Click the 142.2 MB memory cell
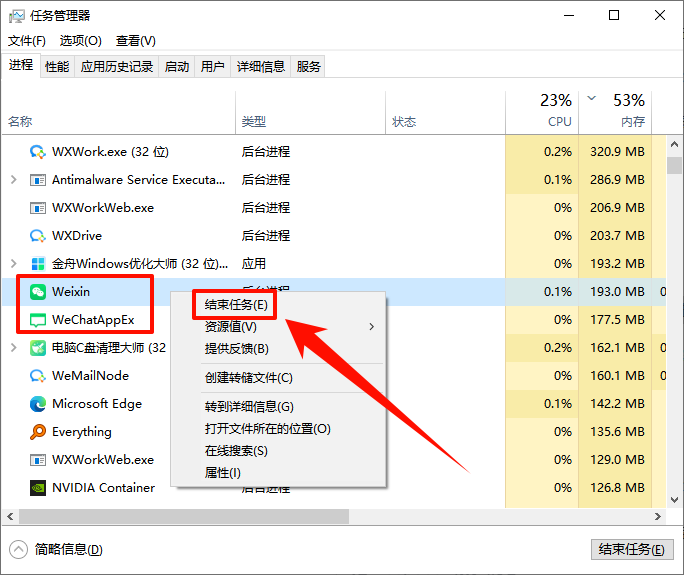This screenshot has height=575, width=684. tap(617, 404)
